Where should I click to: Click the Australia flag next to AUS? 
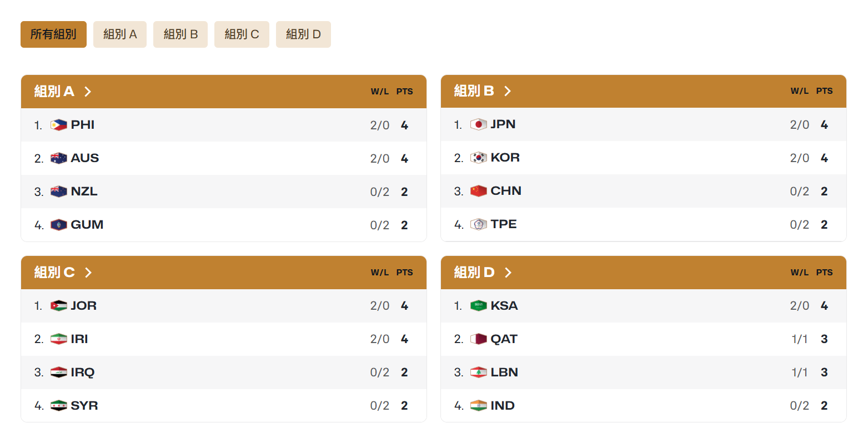coord(58,158)
